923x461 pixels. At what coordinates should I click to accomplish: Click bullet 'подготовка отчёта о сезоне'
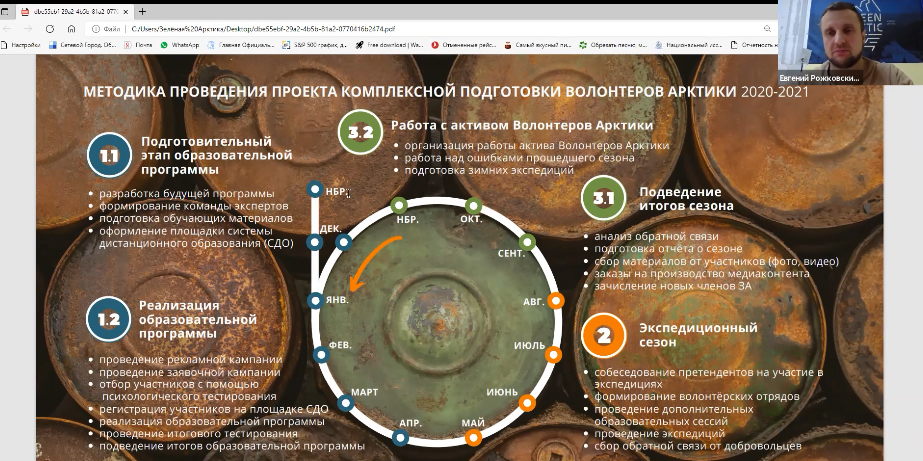point(668,249)
